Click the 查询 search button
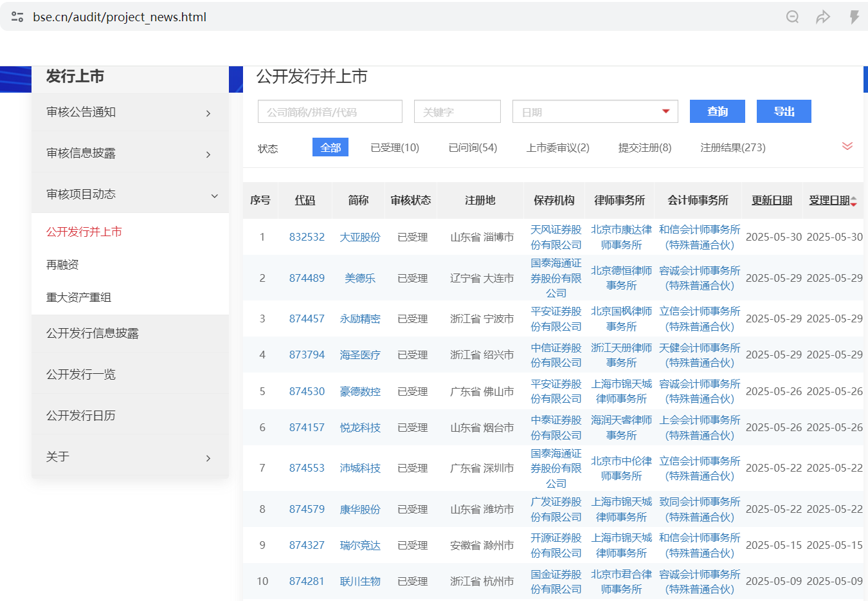Viewport: 868px width, 601px height. coord(717,111)
